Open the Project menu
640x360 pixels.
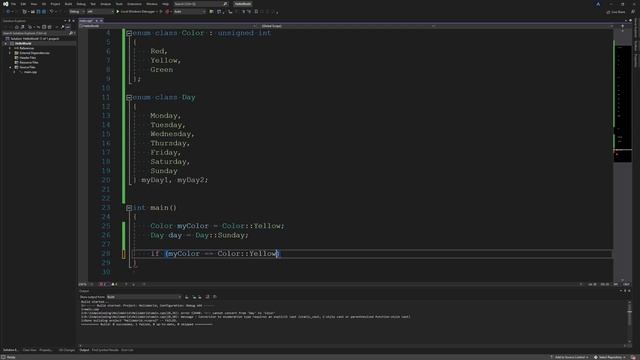(55, 4)
